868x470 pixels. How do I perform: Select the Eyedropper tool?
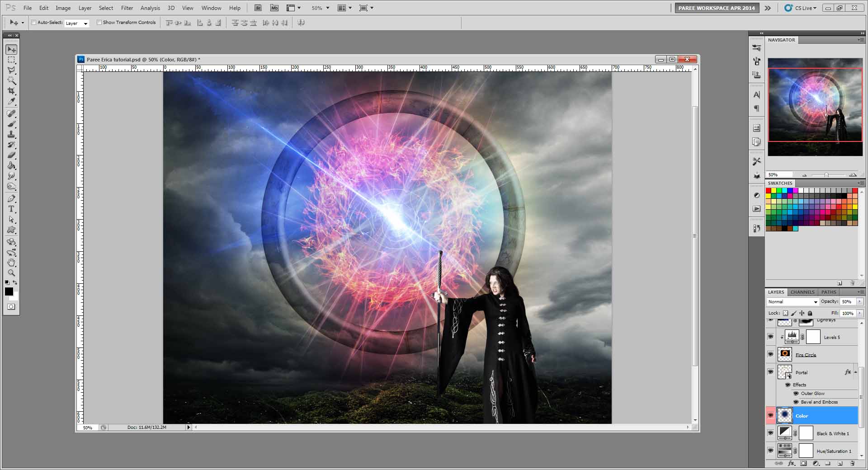(11, 102)
